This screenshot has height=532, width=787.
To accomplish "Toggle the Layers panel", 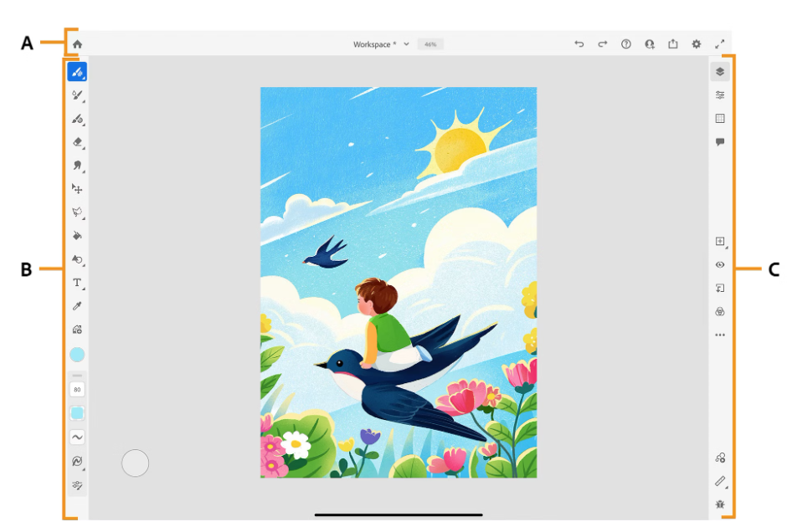I will pos(720,72).
